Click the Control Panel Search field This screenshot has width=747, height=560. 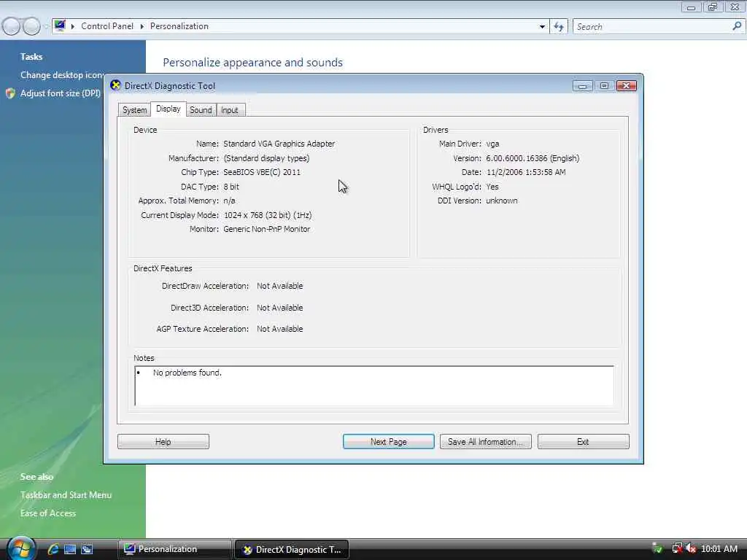coord(653,27)
